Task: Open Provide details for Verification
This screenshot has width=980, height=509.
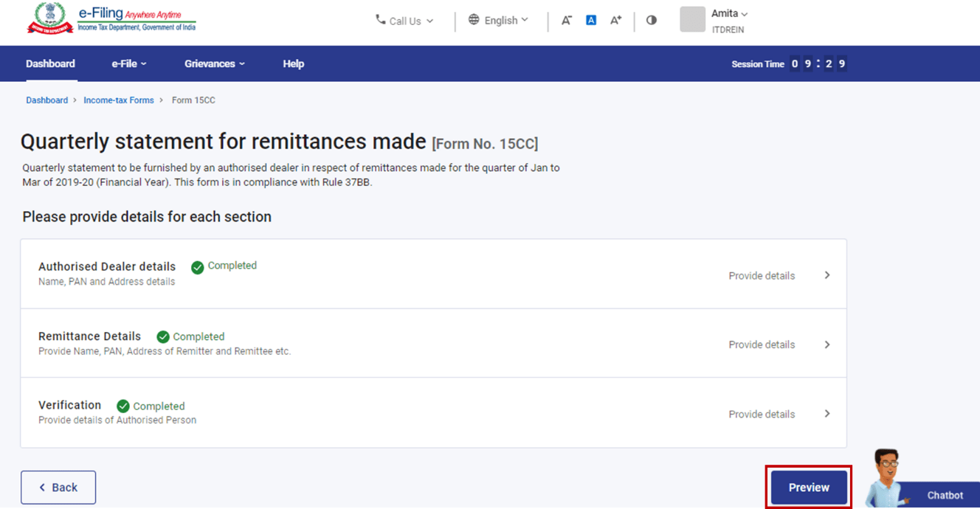Action: pyautogui.click(x=762, y=414)
